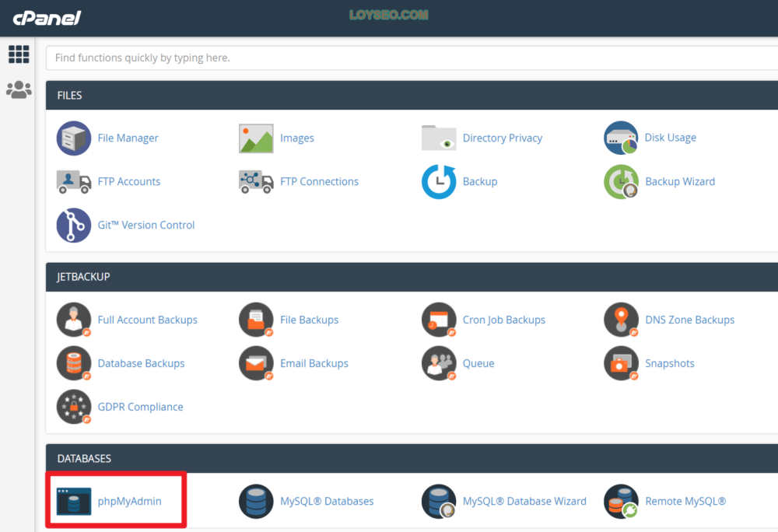Open the Remote MySQL icon
Viewport: 778px width, 532px height.
pos(621,501)
